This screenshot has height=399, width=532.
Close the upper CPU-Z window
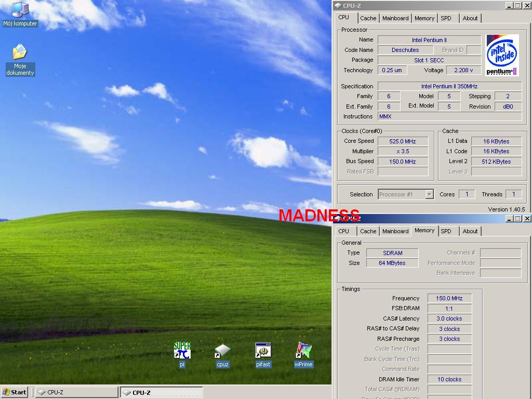tap(527, 6)
